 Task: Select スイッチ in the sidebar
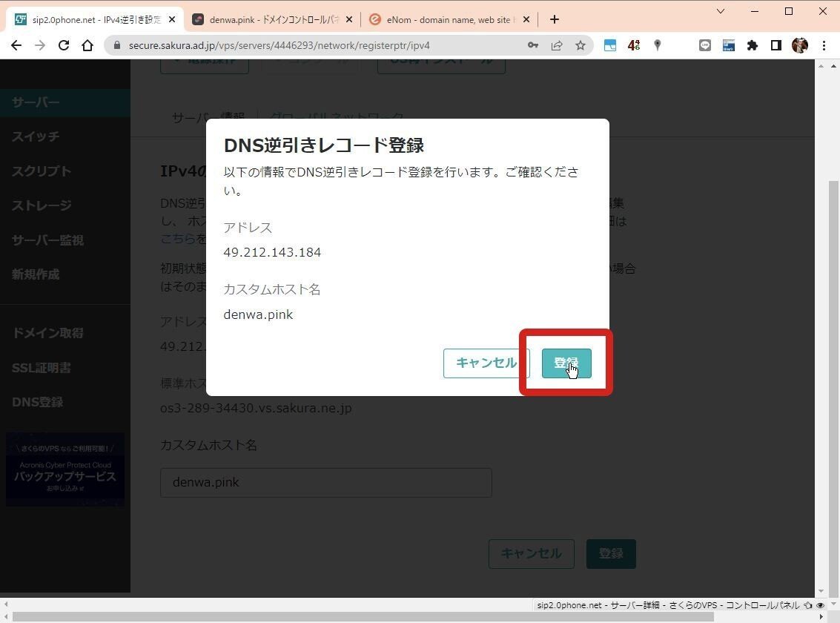click(36, 136)
